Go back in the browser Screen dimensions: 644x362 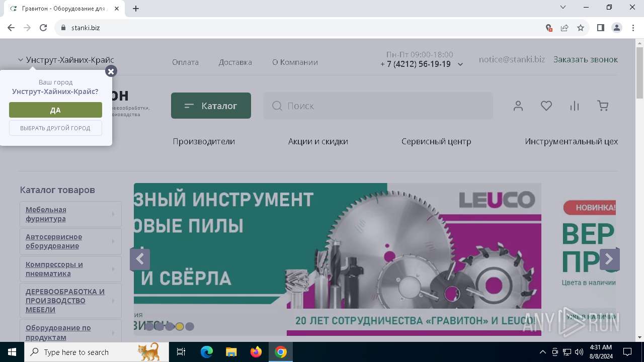(x=11, y=28)
